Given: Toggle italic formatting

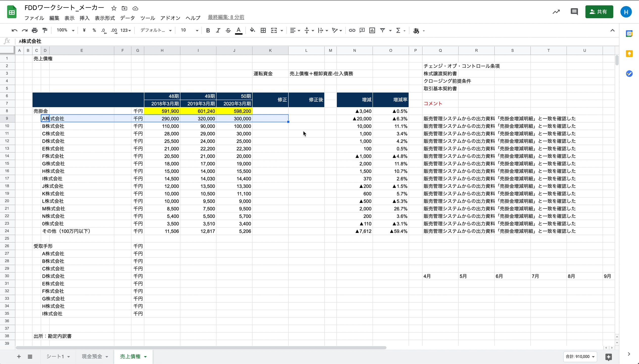Looking at the screenshot, I should (218, 30).
